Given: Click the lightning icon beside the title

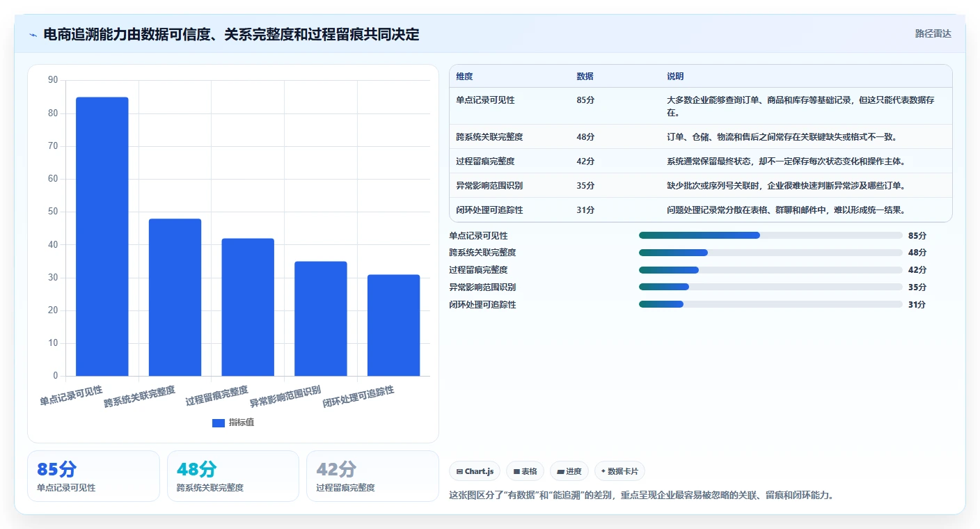Looking at the screenshot, I should click(x=33, y=35).
